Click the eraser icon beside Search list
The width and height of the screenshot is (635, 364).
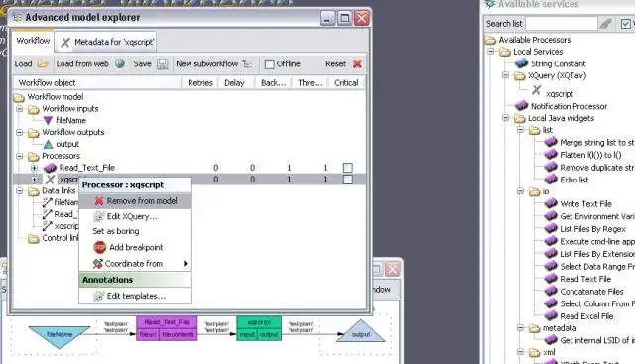[x=606, y=24]
